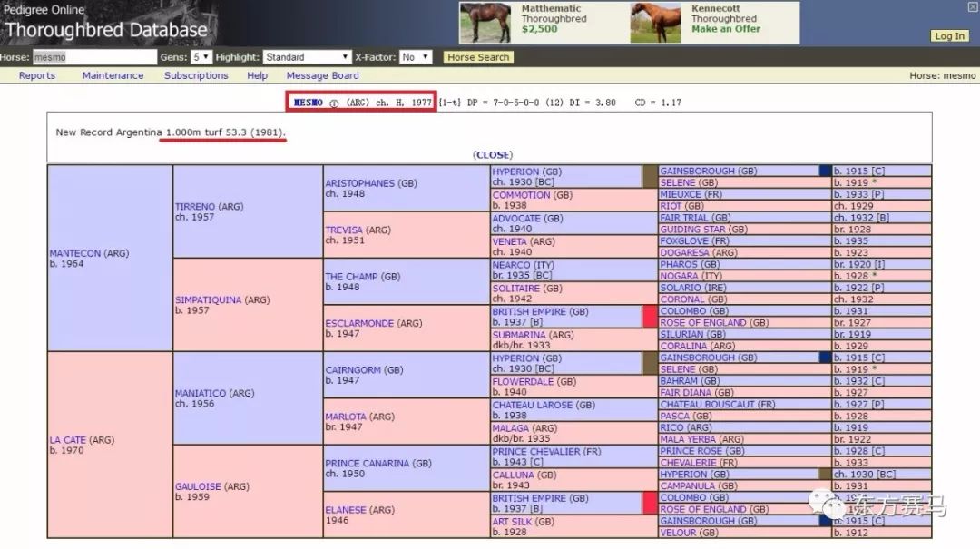980x549 pixels.
Task: Open the MANTECON (ARG) sire link
Action: (75, 253)
